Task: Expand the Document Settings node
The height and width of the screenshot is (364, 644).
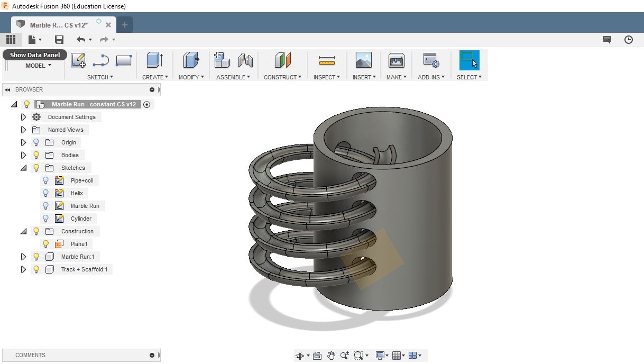Action: point(23,117)
